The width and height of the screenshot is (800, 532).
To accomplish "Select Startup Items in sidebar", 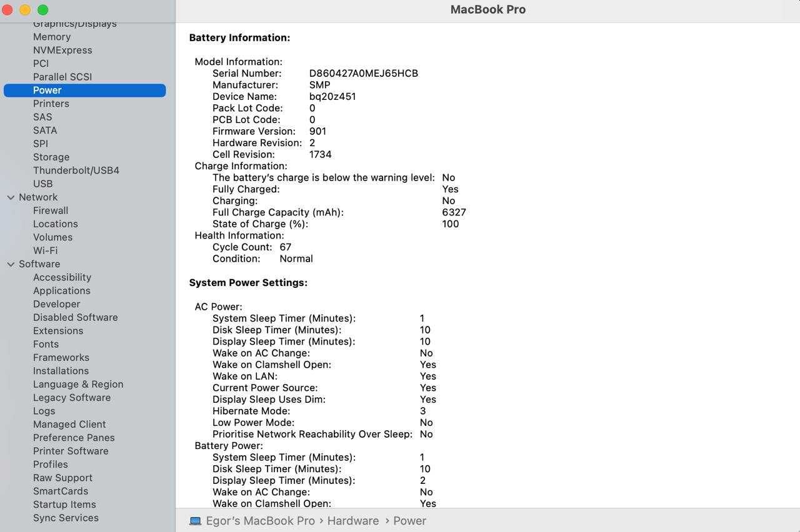I will click(64, 505).
